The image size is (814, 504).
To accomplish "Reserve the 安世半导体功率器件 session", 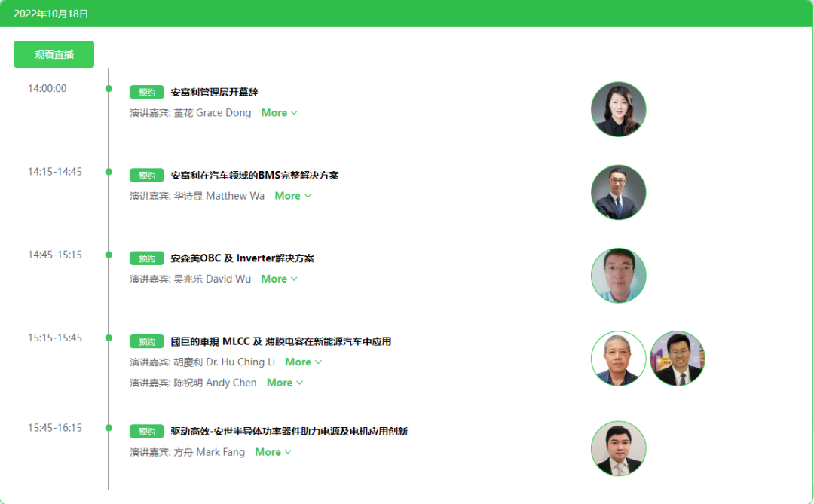I will coord(147,432).
